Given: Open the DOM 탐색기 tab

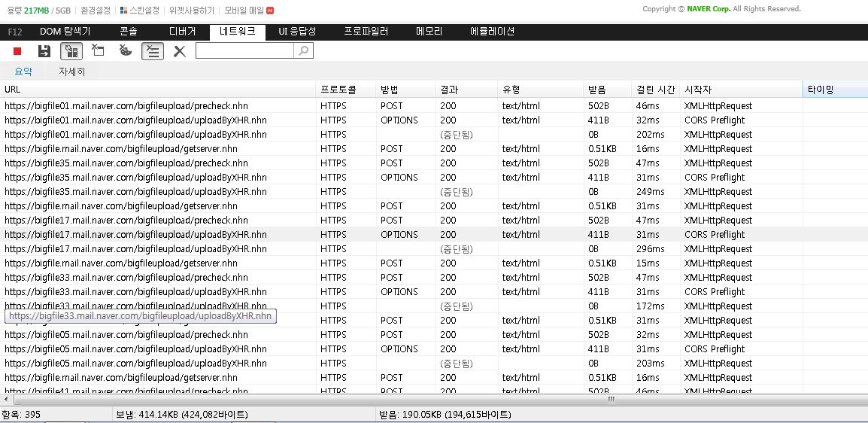Looking at the screenshot, I should pyautogui.click(x=65, y=32).
